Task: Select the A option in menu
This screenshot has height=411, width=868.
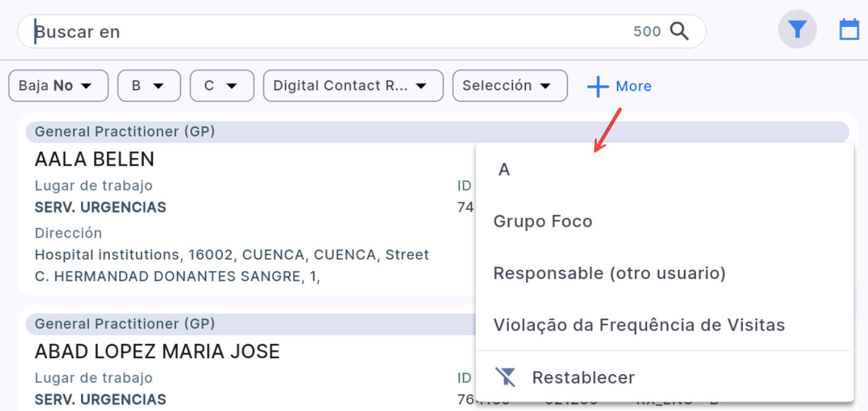Action: coord(504,170)
